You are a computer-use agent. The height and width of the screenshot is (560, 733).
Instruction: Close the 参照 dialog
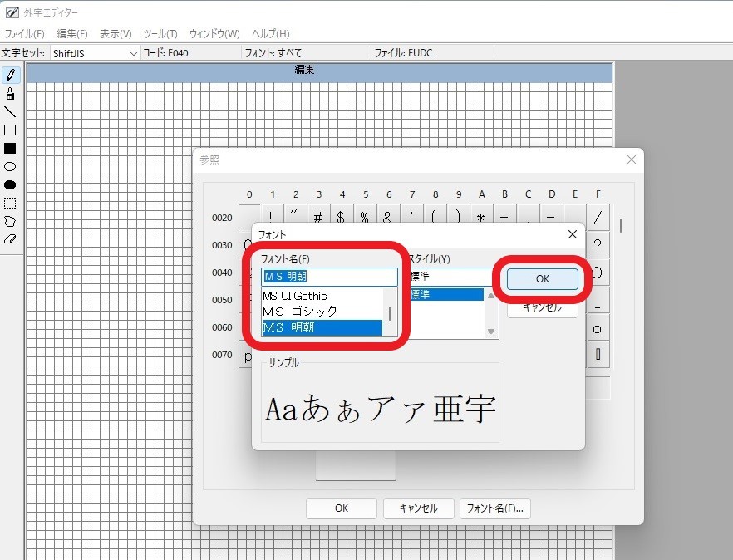point(631,160)
